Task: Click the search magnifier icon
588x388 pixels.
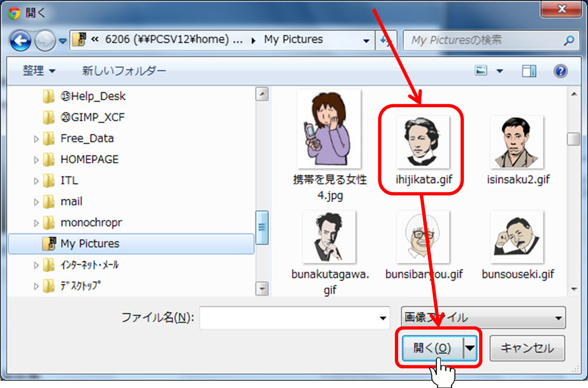Action: [x=569, y=40]
